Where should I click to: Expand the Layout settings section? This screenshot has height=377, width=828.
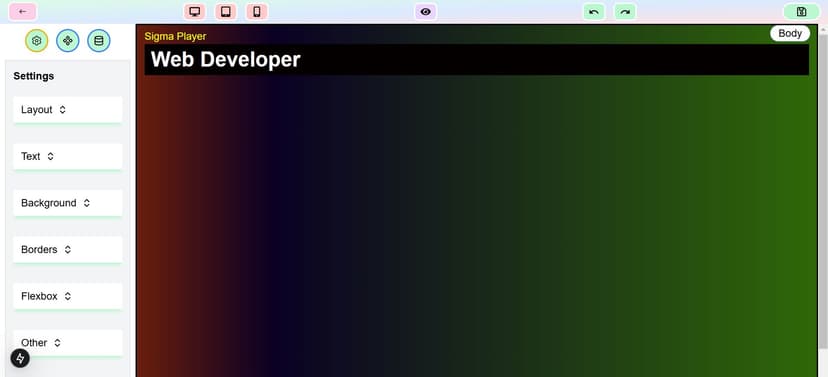point(68,110)
